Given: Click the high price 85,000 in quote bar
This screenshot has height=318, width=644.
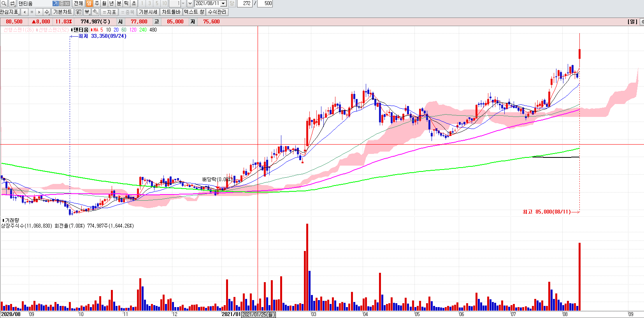Looking at the screenshot, I should tap(175, 22).
